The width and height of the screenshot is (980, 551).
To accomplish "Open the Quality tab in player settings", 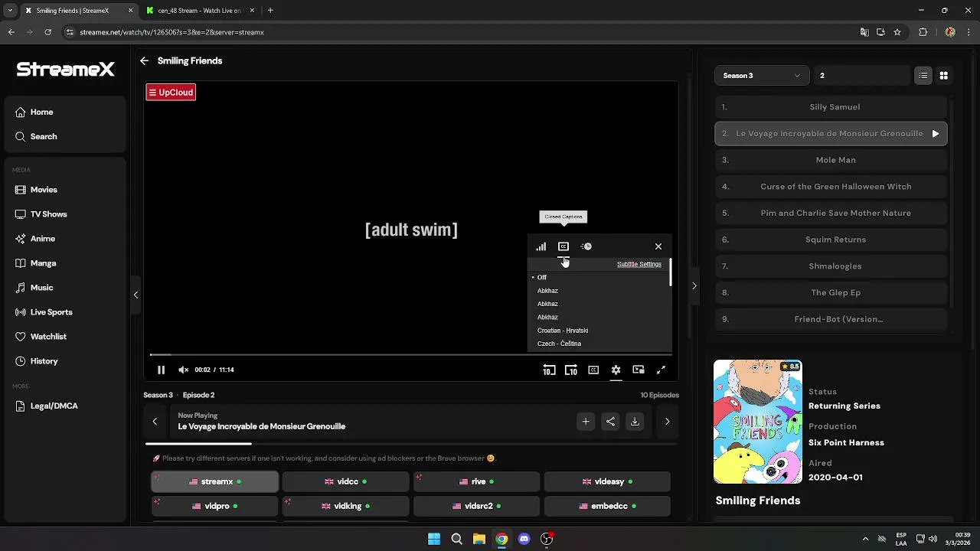I will tap(541, 246).
